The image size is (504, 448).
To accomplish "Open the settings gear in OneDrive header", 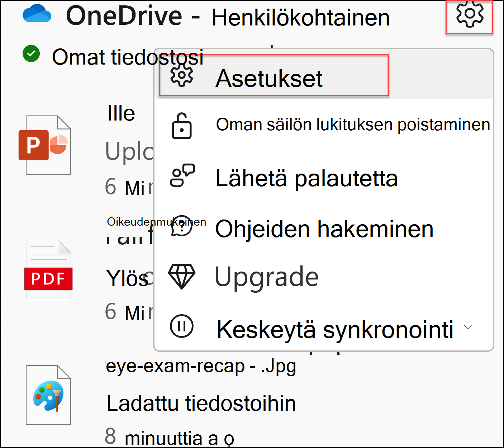I will point(470,14).
